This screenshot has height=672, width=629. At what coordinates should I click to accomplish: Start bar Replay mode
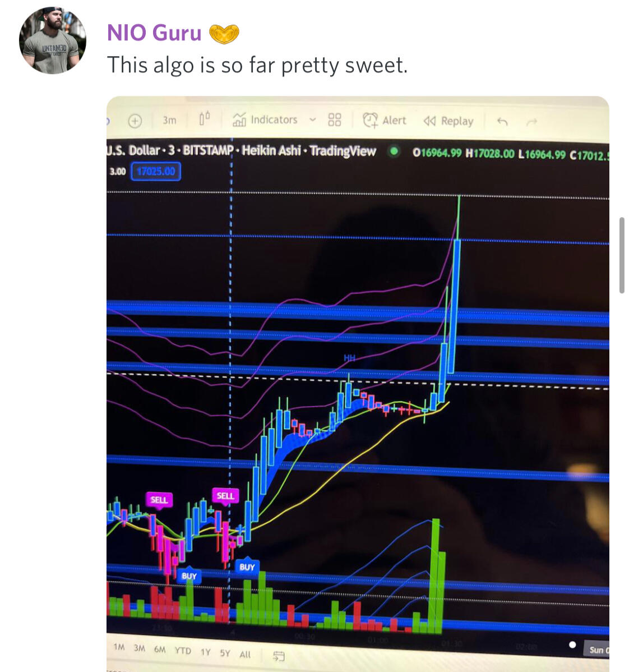[448, 121]
